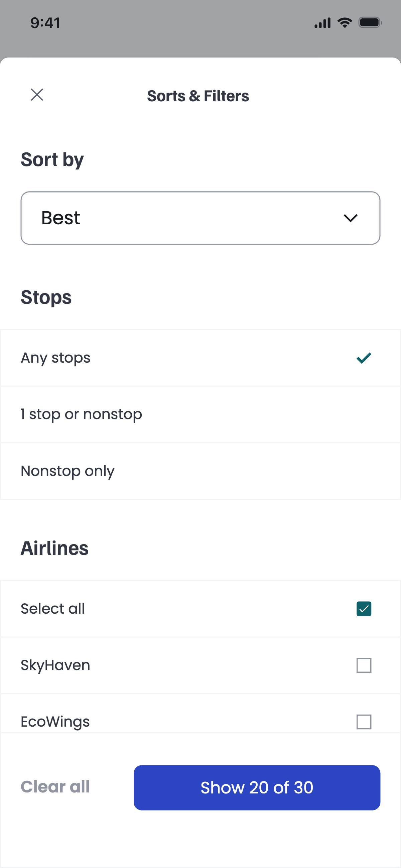Click the EcoWings airline label
The width and height of the screenshot is (401, 868).
55,721
